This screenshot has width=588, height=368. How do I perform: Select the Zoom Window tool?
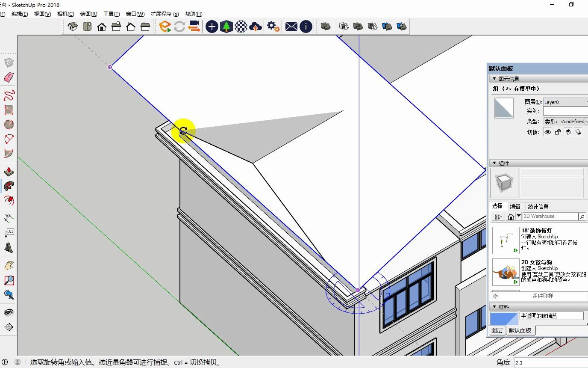coord(9,280)
